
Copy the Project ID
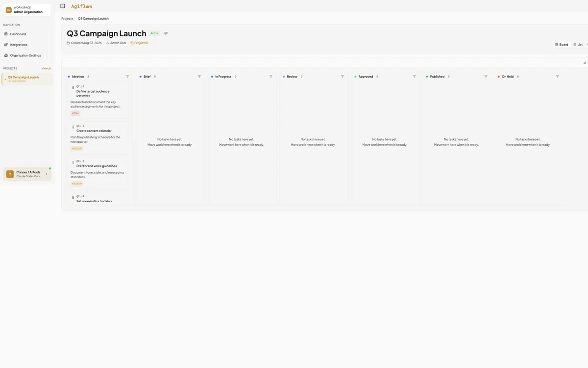point(139,43)
